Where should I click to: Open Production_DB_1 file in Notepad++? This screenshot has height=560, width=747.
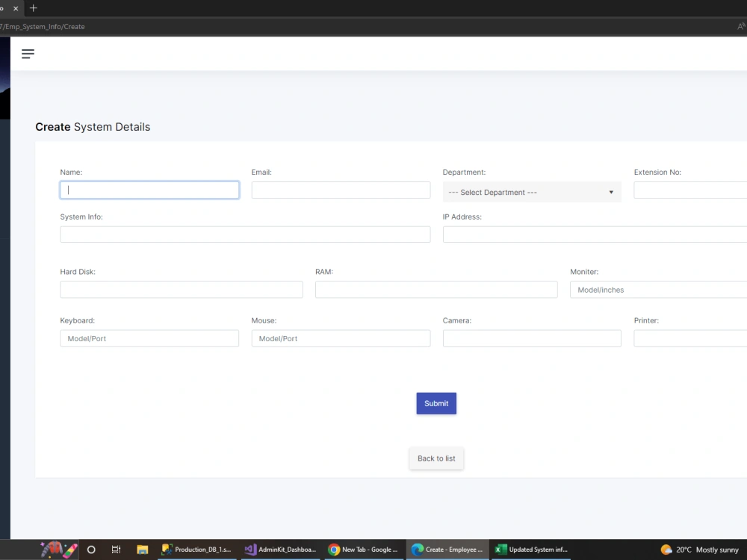[x=196, y=550]
